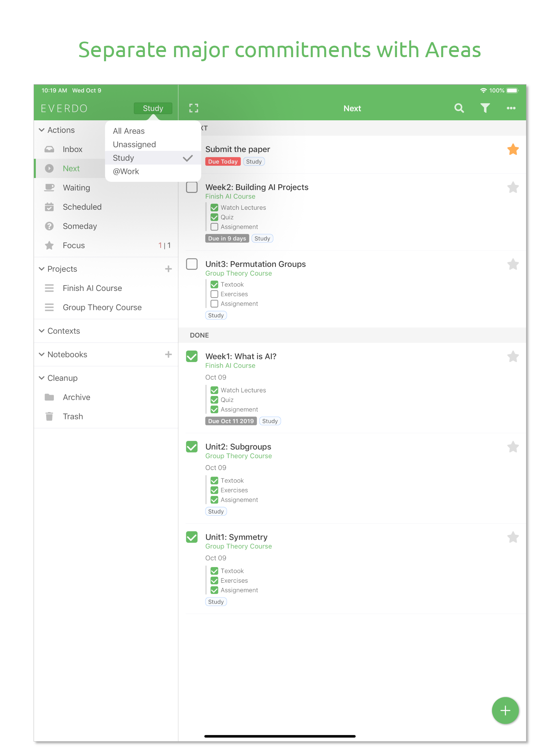560x747 pixels.
Task: Click the Trash bin icon
Action: click(x=49, y=417)
